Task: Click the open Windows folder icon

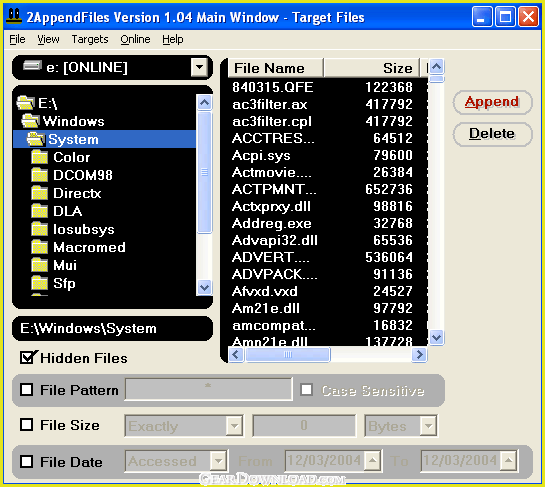Action: [30, 121]
